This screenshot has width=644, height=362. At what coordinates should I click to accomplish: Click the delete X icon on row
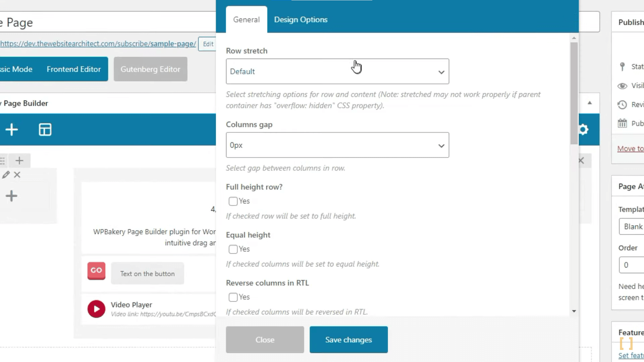[17, 175]
